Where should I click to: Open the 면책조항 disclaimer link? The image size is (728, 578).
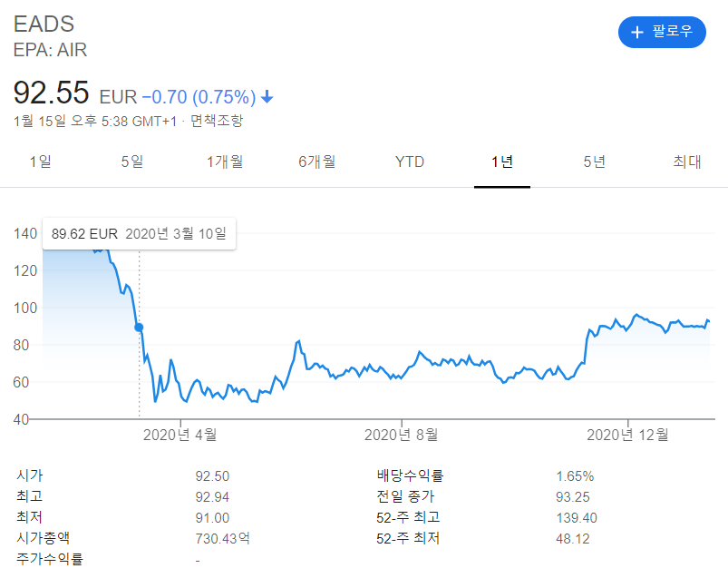(217, 121)
